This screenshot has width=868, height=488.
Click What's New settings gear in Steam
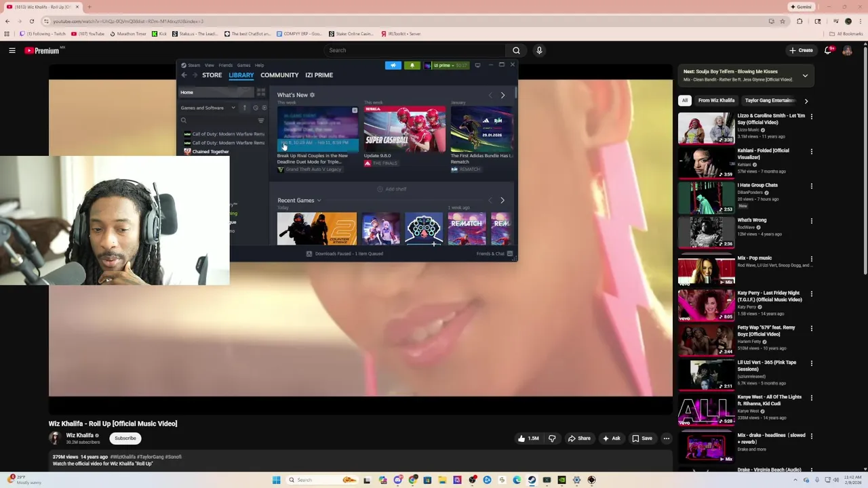point(312,95)
